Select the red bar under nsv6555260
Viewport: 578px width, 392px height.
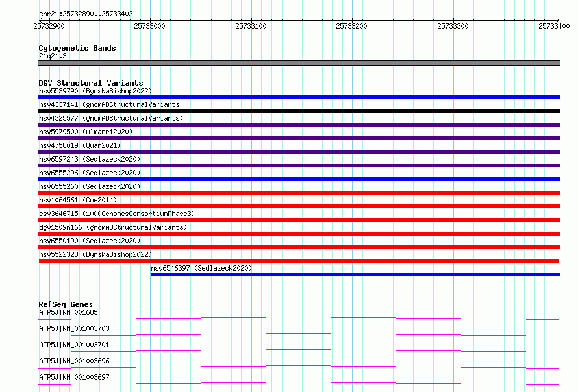pyautogui.click(x=299, y=193)
